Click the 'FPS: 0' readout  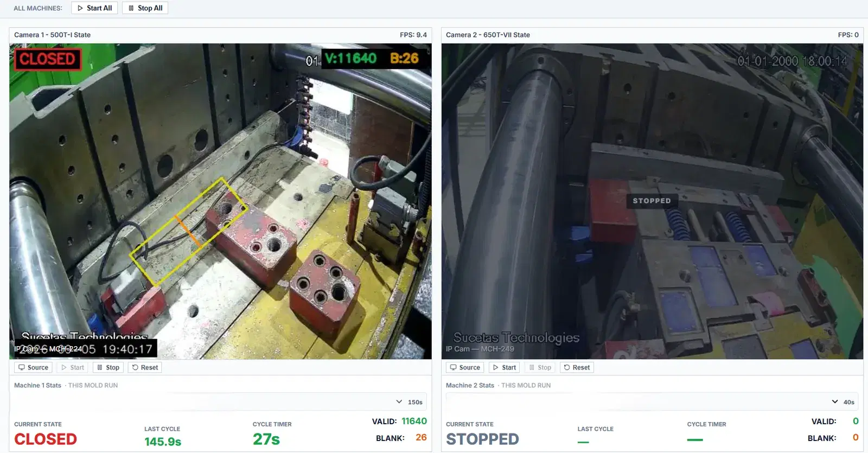[x=848, y=35]
